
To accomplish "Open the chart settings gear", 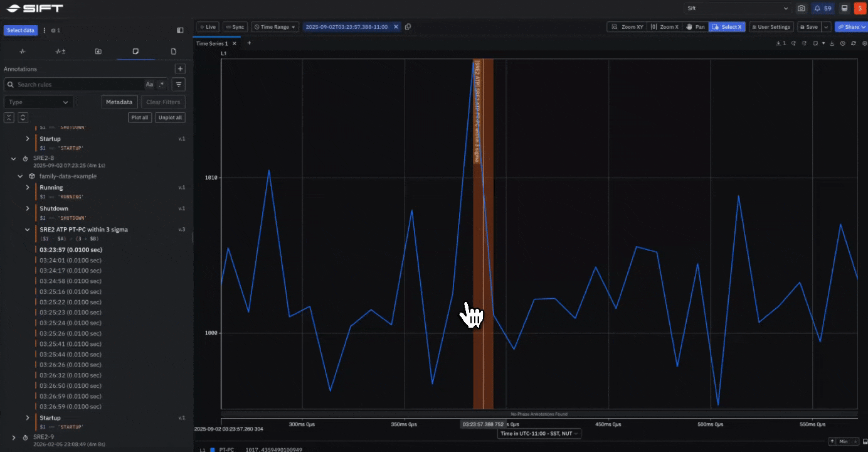I will pyautogui.click(x=865, y=43).
